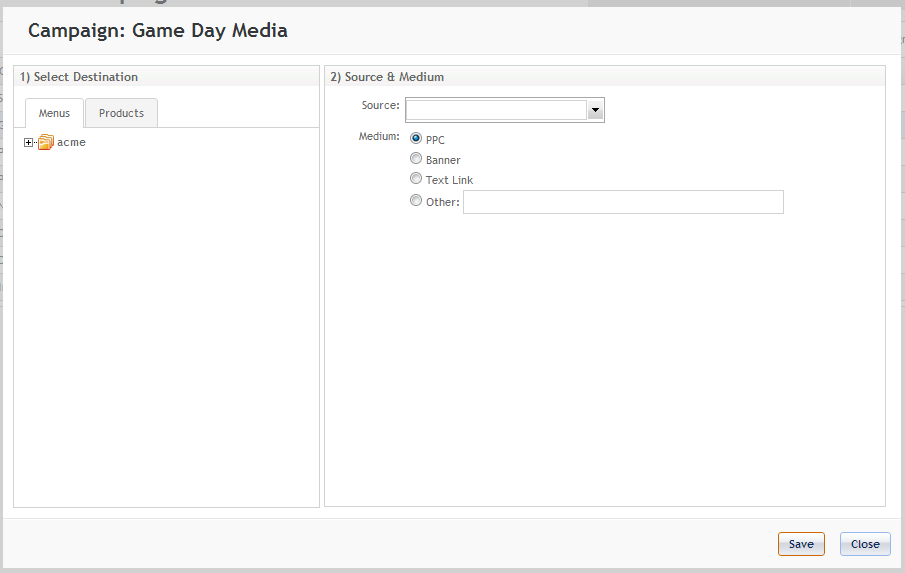Click the PPC option label text
The width and height of the screenshot is (905, 573).
pyautogui.click(x=435, y=140)
